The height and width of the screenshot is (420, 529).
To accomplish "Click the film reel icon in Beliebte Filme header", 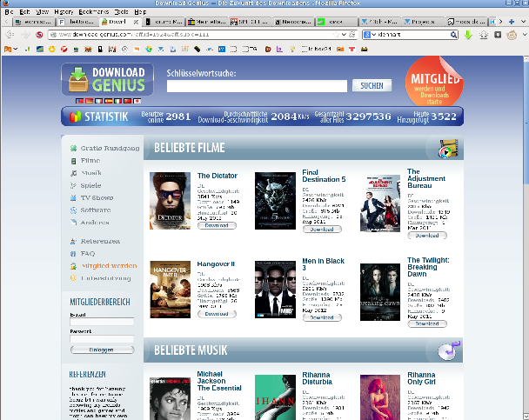I will (x=448, y=149).
